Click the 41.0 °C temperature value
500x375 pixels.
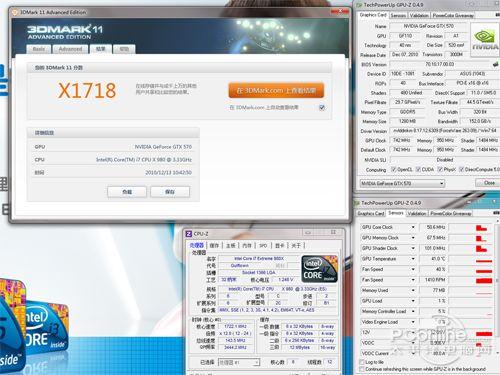click(x=435, y=259)
